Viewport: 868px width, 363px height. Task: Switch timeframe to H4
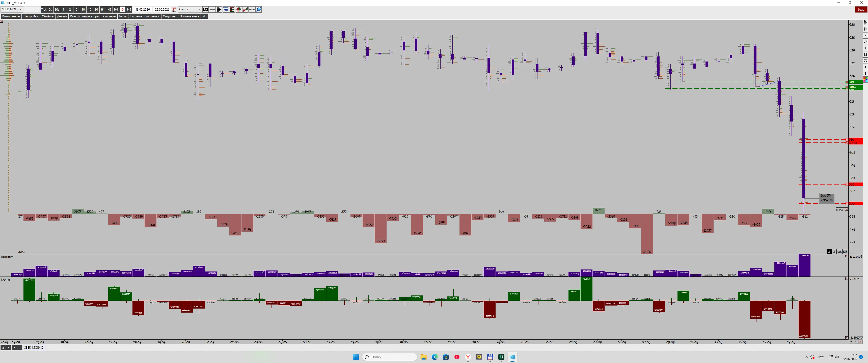(116, 9)
